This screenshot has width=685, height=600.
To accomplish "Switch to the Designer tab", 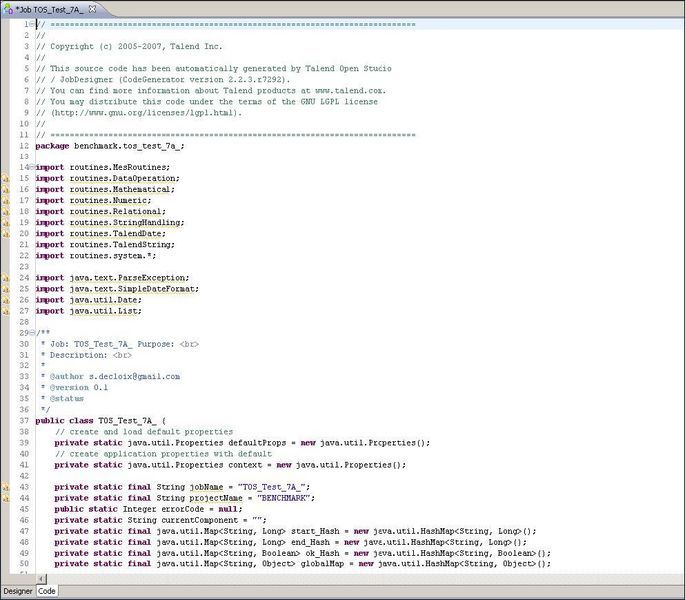I will [x=17, y=591].
